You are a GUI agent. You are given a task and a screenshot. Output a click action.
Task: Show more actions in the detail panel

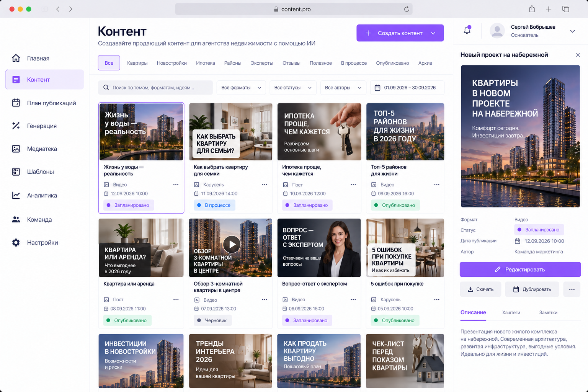point(572,289)
